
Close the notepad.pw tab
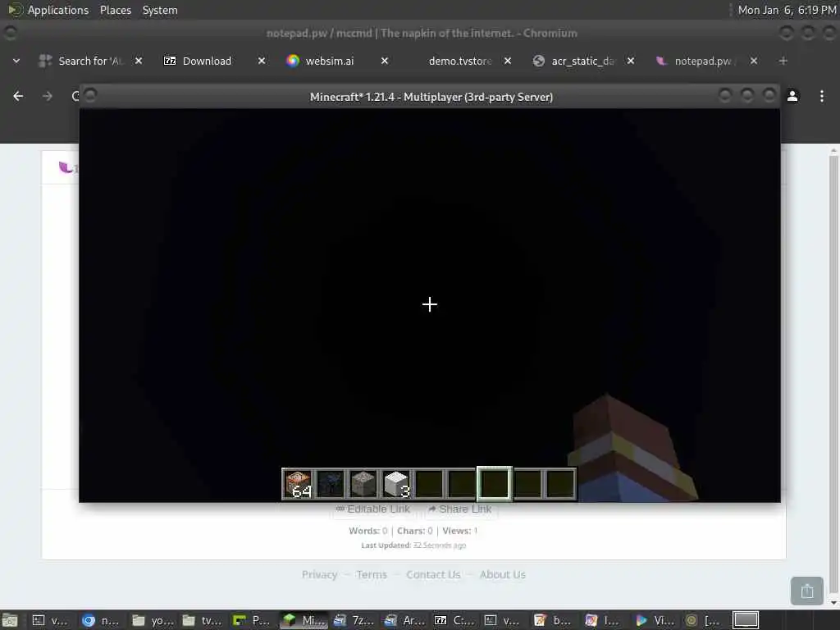click(754, 61)
